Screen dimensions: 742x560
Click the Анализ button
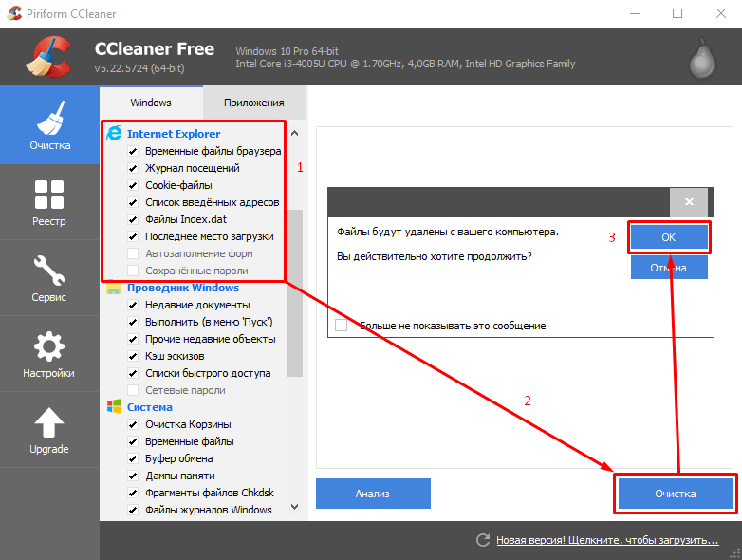[x=373, y=494]
